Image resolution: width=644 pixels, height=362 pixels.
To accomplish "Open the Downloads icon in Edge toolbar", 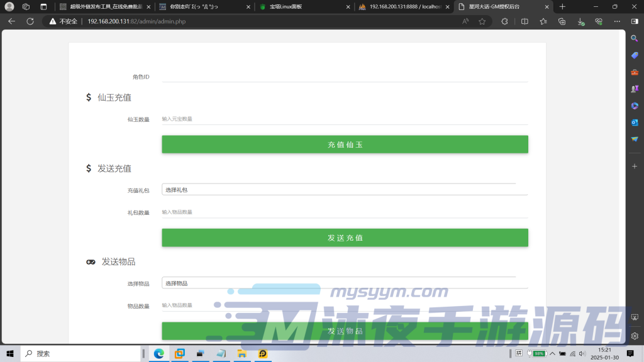I will click(x=579, y=21).
